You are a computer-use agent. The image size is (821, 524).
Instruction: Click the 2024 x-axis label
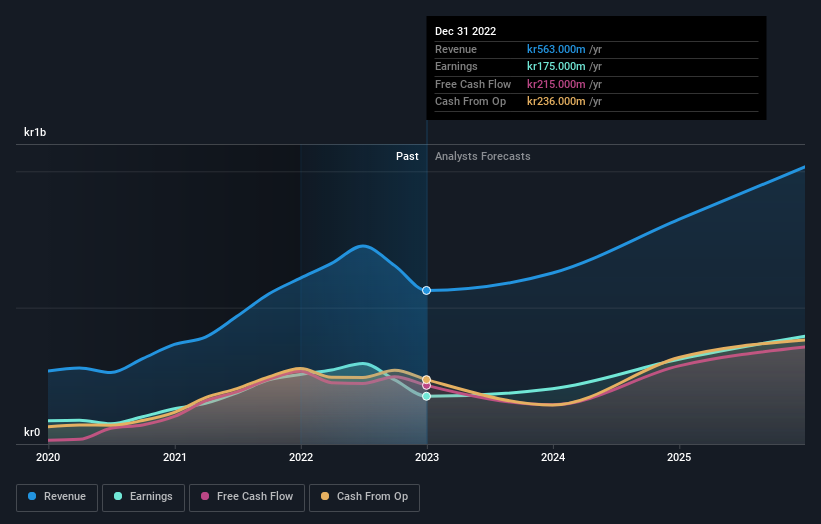pos(553,457)
